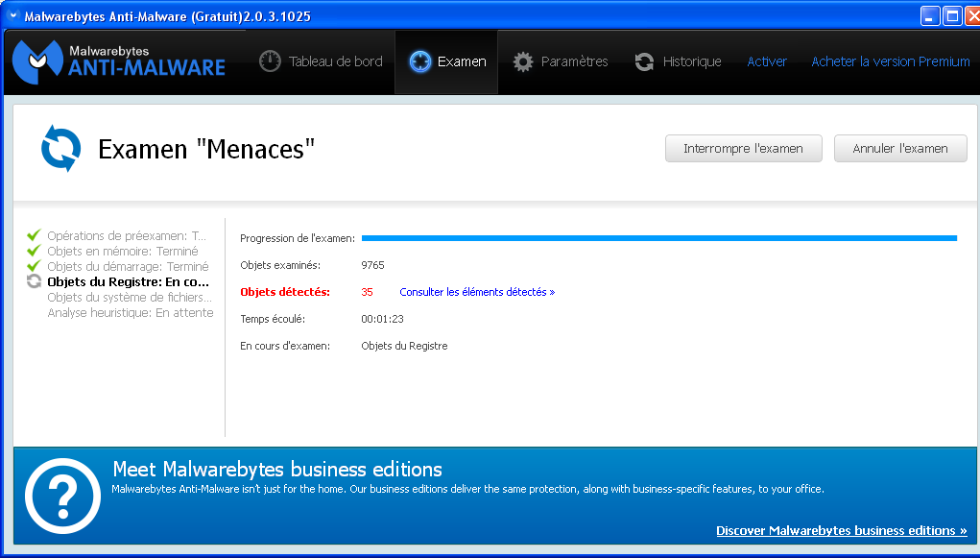Switch to the Examen tab
980x558 pixels.
pos(447,61)
